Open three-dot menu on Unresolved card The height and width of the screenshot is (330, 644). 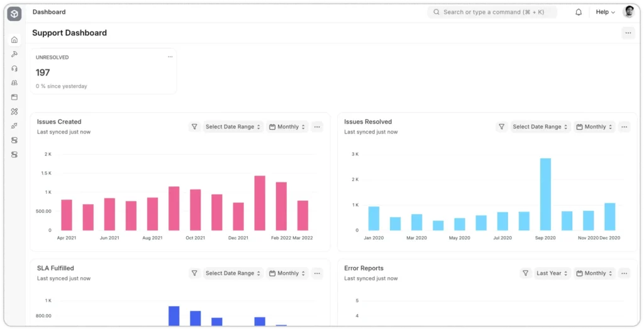pos(170,57)
